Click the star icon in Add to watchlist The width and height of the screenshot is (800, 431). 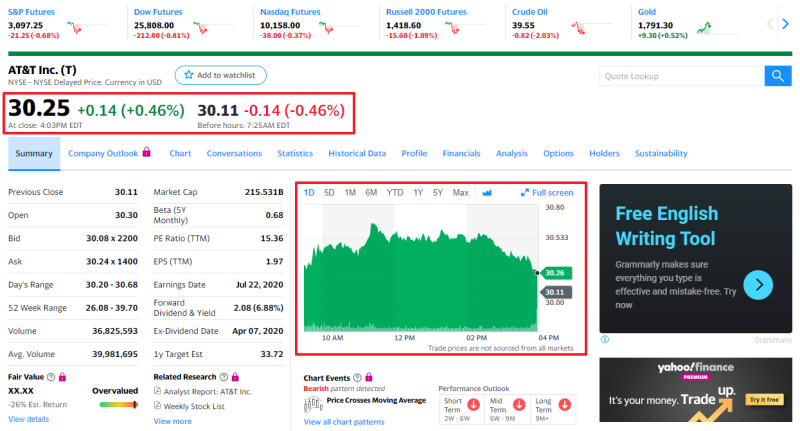click(x=189, y=75)
